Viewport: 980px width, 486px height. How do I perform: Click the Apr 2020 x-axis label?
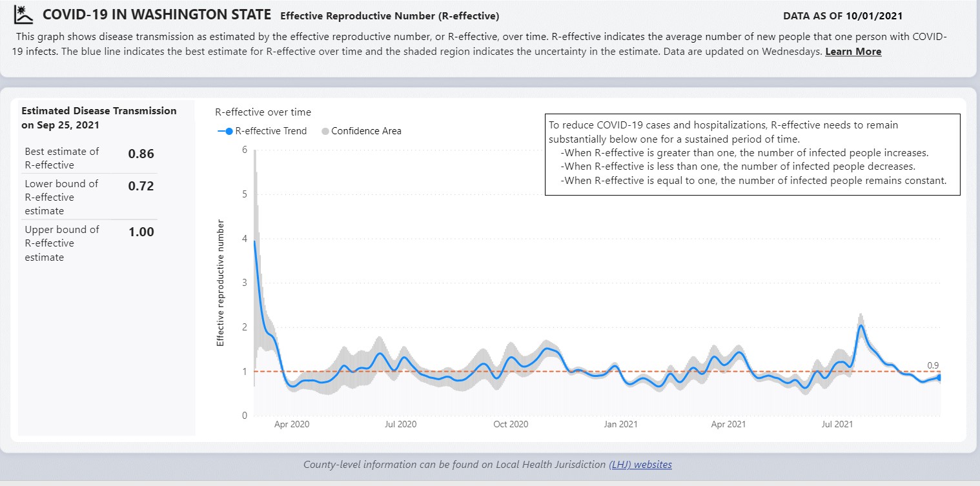(x=292, y=424)
